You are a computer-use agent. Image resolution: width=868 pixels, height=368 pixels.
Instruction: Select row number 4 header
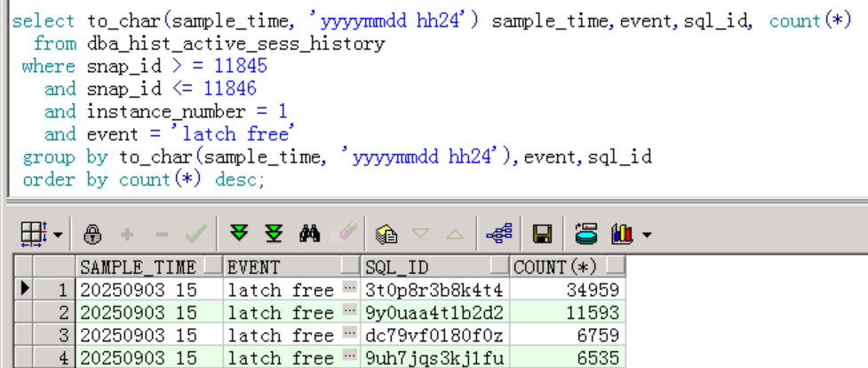coord(54,357)
